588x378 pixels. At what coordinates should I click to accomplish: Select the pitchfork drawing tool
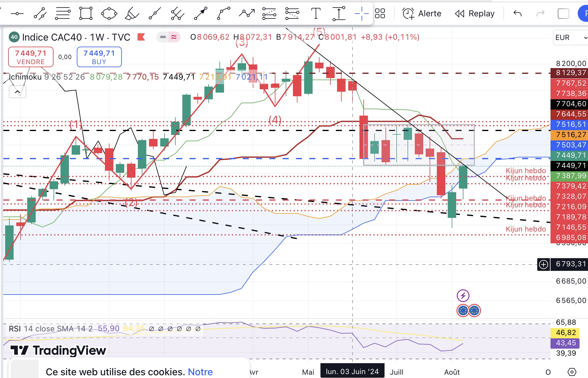177,14
